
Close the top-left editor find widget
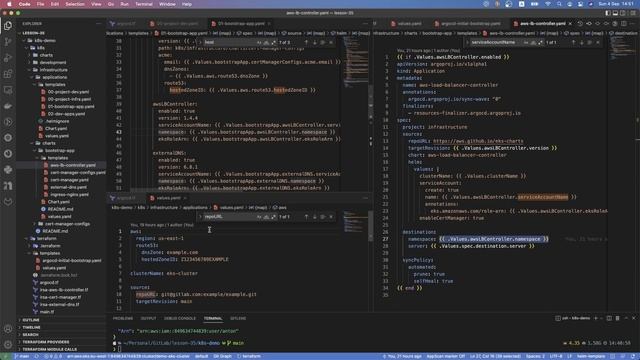[331, 42]
